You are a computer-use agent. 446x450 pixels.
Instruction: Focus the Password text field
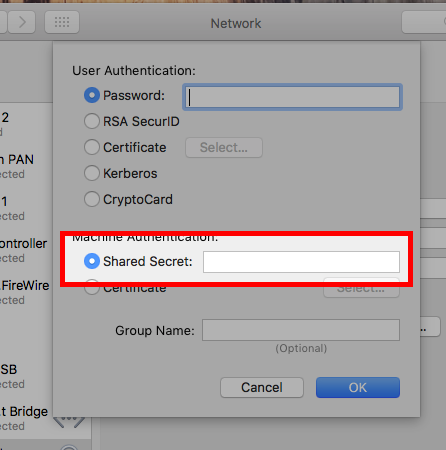pyautogui.click(x=292, y=97)
